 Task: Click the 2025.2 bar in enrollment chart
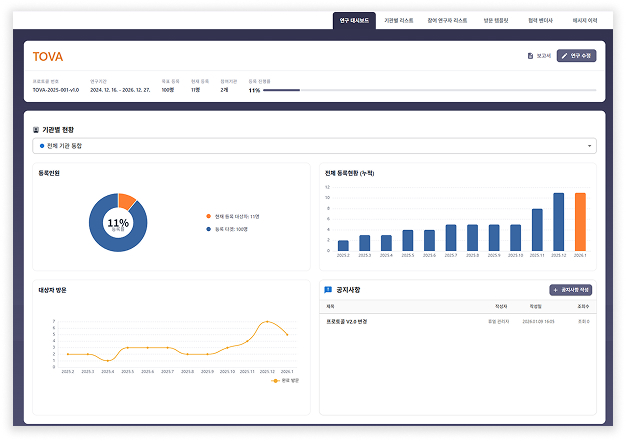(x=343, y=245)
